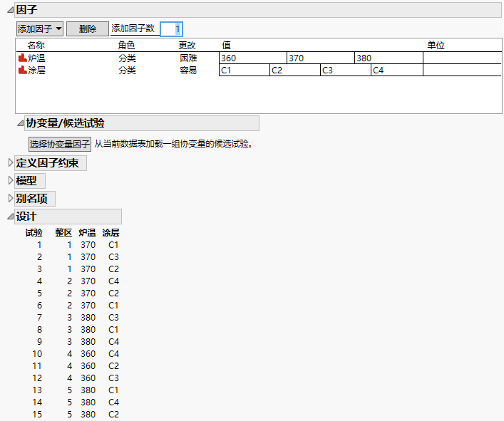Edit the 370 value cell in the 炉温 factor row

coord(321,58)
